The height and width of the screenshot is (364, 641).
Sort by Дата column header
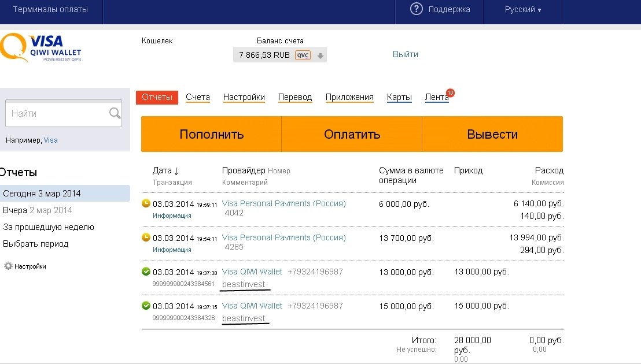point(165,170)
